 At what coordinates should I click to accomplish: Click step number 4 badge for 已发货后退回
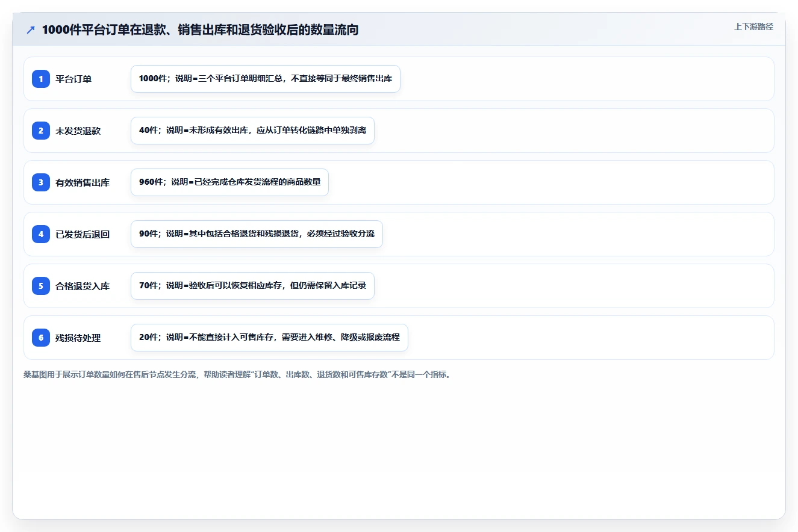[x=41, y=234]
